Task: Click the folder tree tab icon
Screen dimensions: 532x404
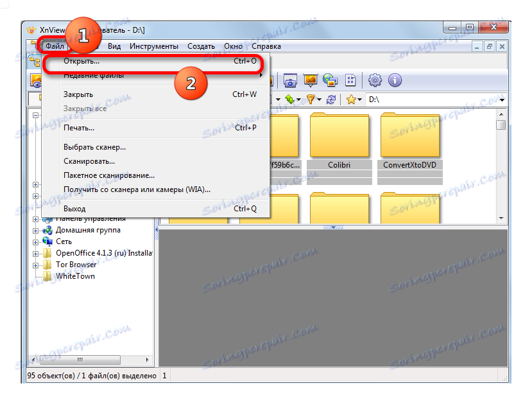Action: (x=34, y=62)
